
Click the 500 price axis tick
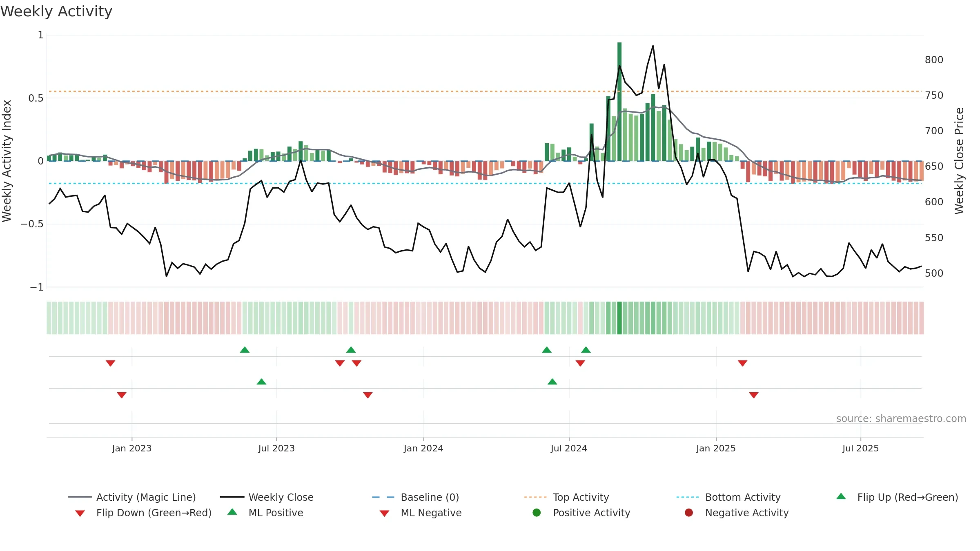(934, 273)
